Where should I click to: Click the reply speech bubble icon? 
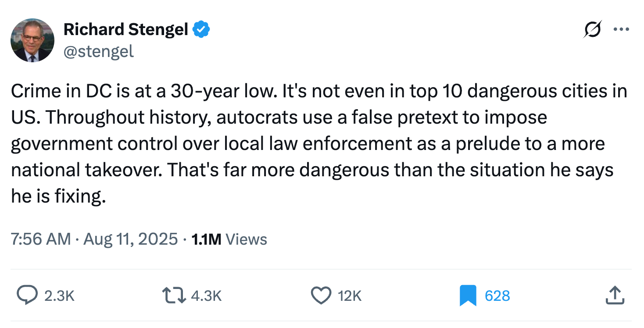(27, 296)
